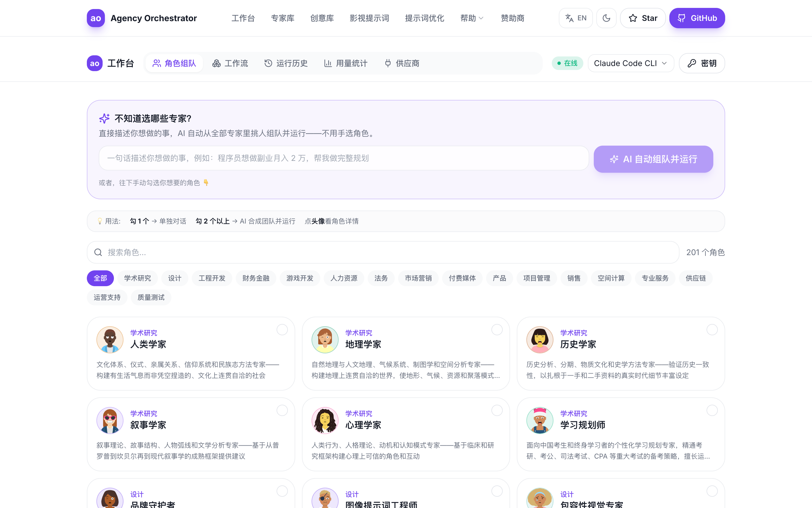
Task: Check the 学习规划师 role selector circle
Action: point(712,410)
